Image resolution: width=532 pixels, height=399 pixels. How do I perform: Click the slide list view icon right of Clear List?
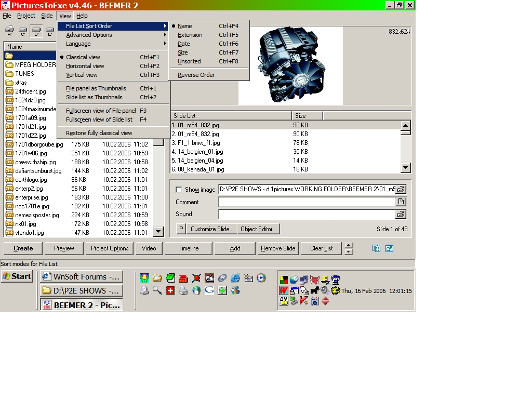[376, 248]
